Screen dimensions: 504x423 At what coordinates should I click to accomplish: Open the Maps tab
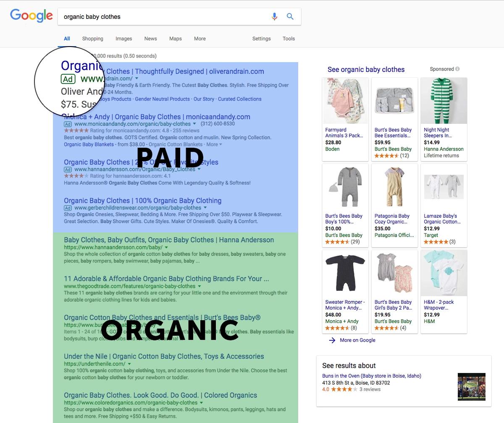point(176,39)
